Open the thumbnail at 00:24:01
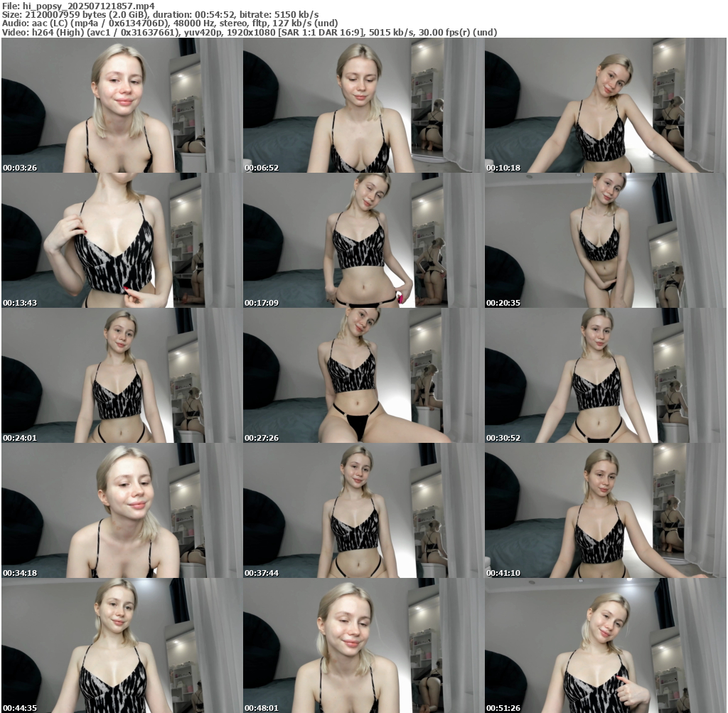The image size is (728, 713). (x=122, y=375)
